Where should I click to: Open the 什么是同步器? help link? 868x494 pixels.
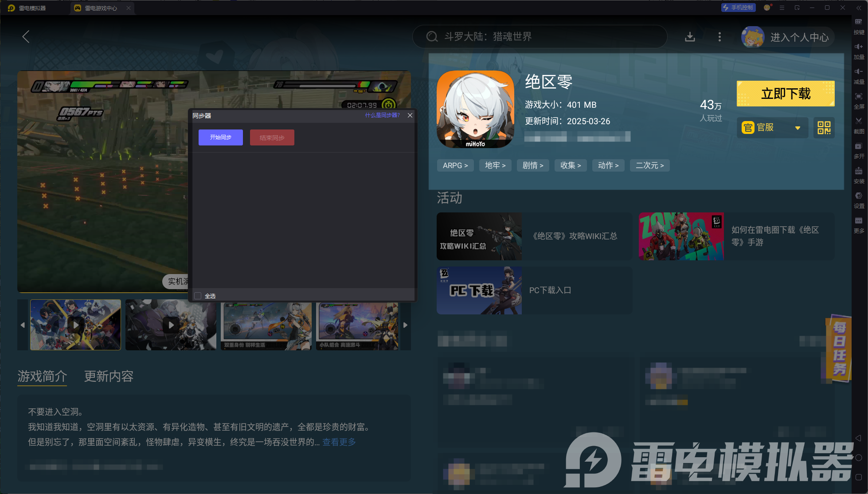[382, 115]
